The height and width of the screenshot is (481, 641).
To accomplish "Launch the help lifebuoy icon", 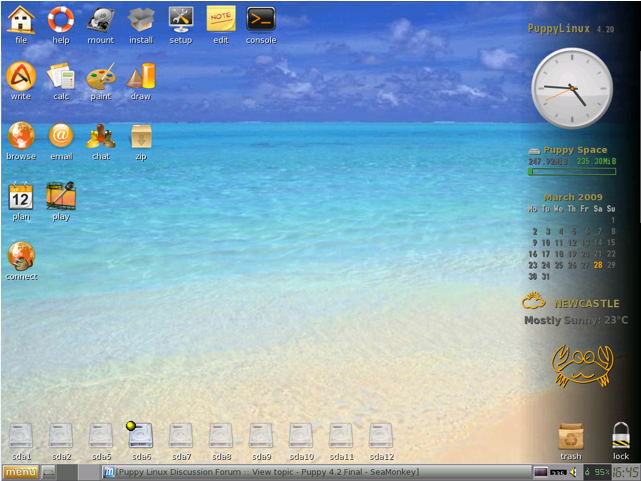I will (61, 20).
